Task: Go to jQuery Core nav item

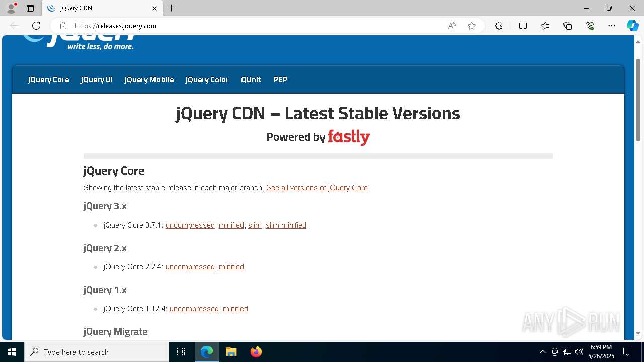Action: tap(48, 80)
